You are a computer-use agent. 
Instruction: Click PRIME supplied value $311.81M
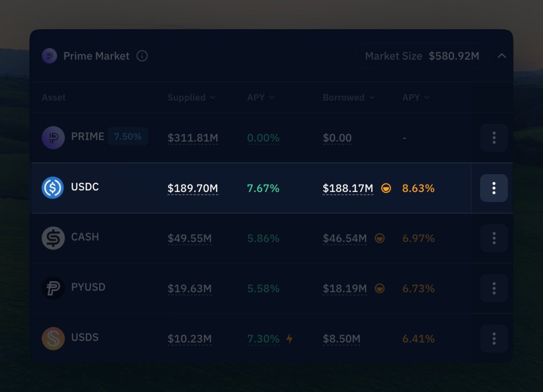pyautogui.click(x=193, y=138)
